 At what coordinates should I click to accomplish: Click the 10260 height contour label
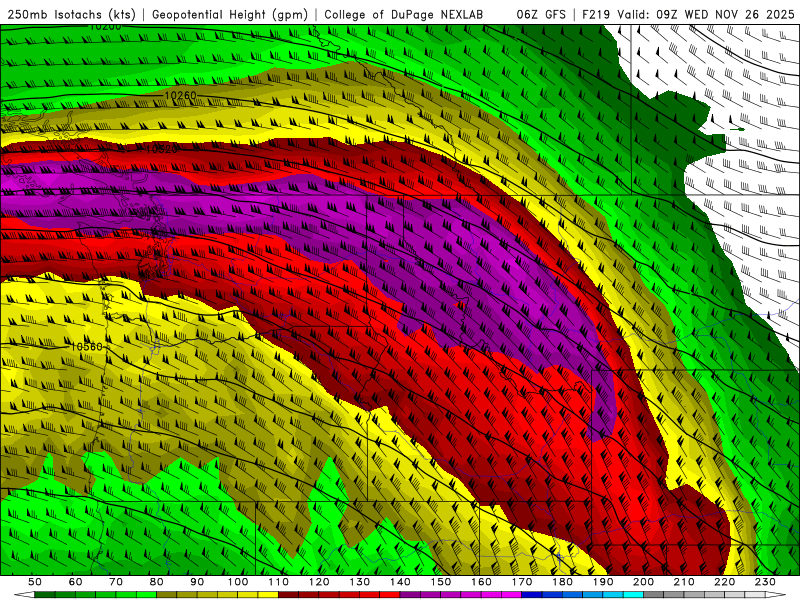[181, 95]
